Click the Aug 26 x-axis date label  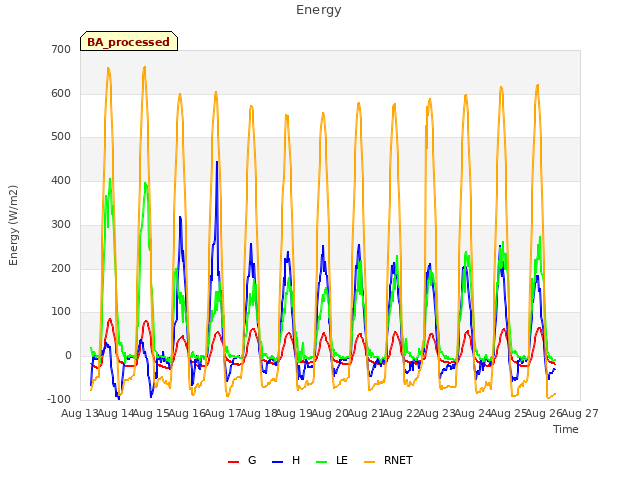(x=545, y=414)
